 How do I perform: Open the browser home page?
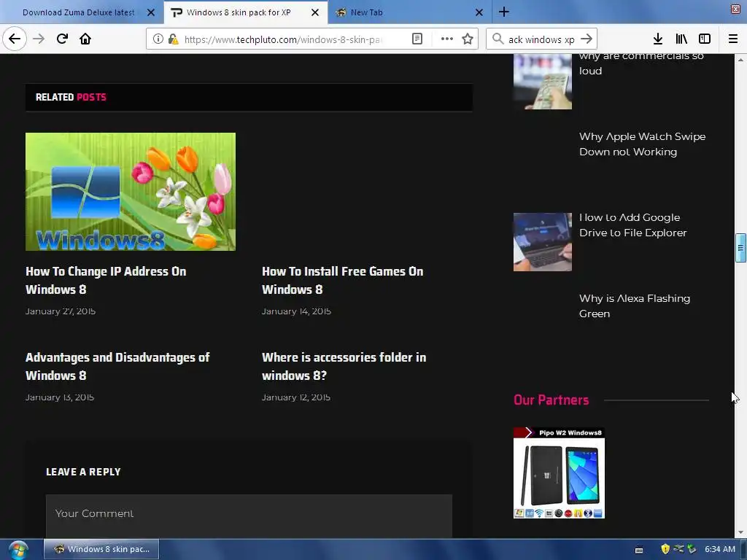[85, 39]
